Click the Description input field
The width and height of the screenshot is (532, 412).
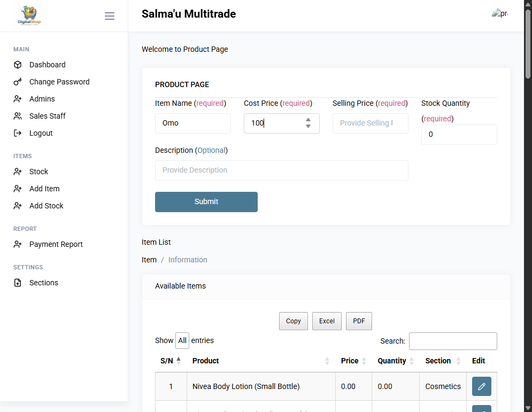tap(282, 170)
